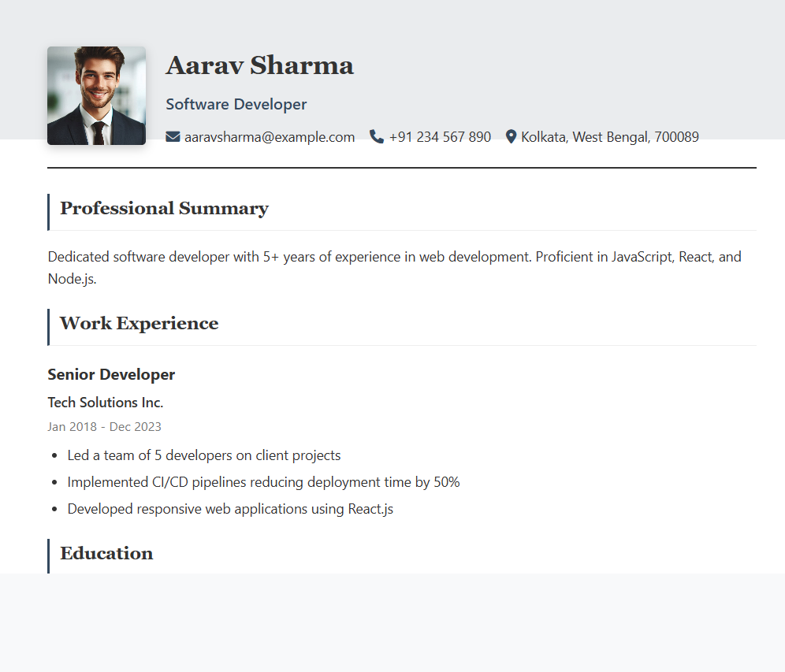Click the Work Experience section heading
Screen dimensions: 785x672
pyautogui.click(x=139, y=324)
